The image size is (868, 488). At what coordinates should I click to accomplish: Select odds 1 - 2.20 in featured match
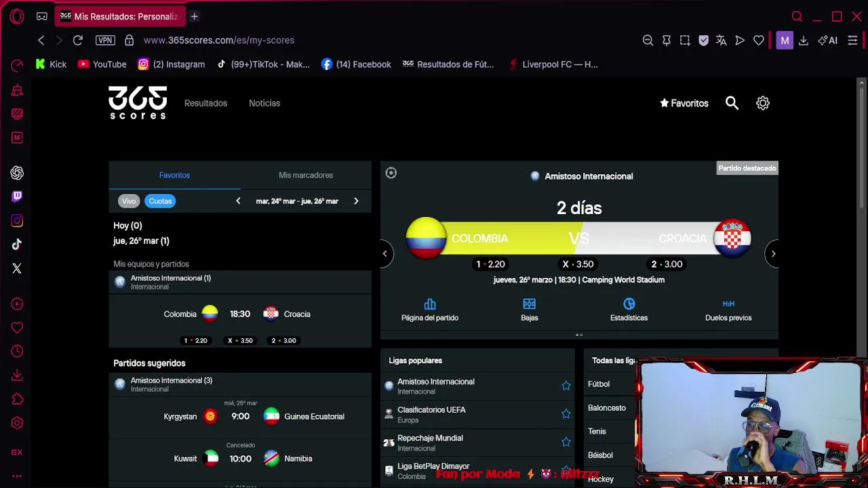(490, 264)
